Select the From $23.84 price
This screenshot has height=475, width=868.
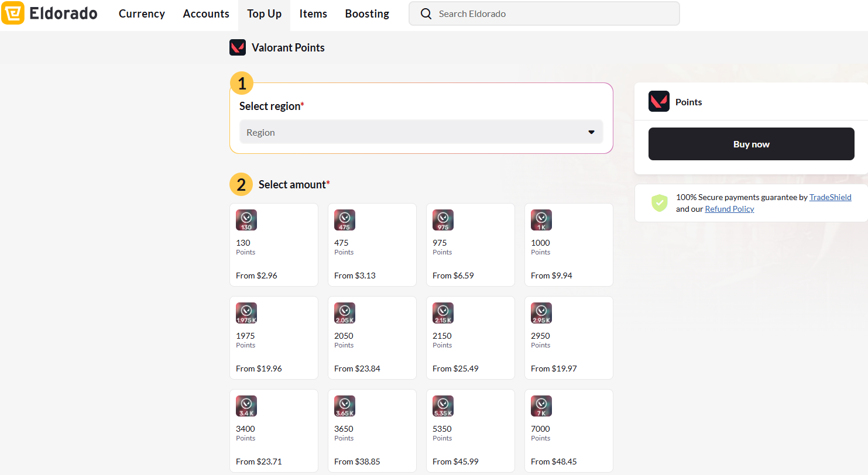pos(357,369)
